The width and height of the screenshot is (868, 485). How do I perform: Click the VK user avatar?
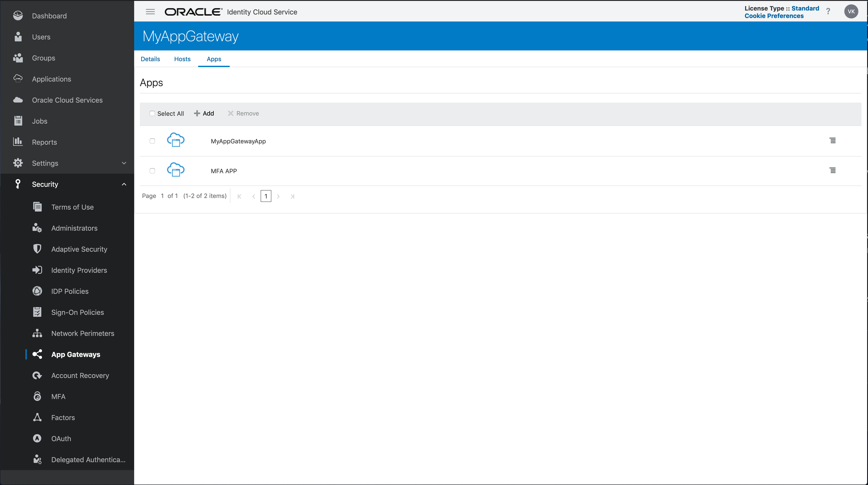coord(851,11)
